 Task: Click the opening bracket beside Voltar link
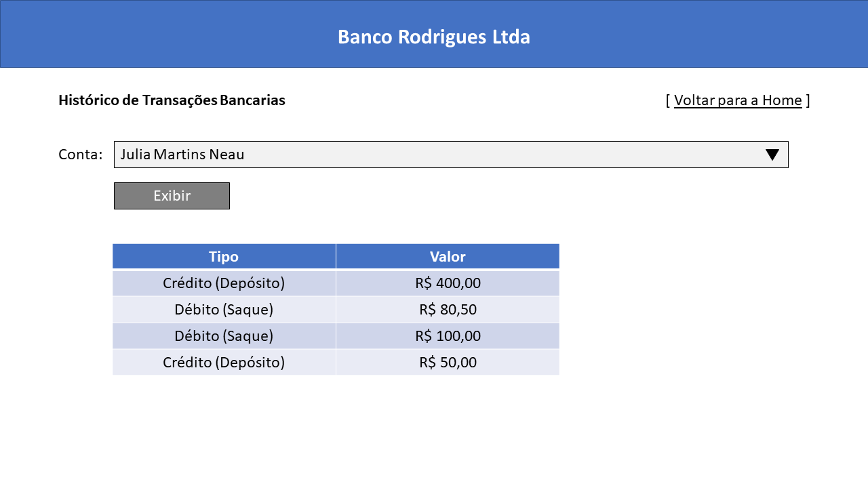(668, 100)
